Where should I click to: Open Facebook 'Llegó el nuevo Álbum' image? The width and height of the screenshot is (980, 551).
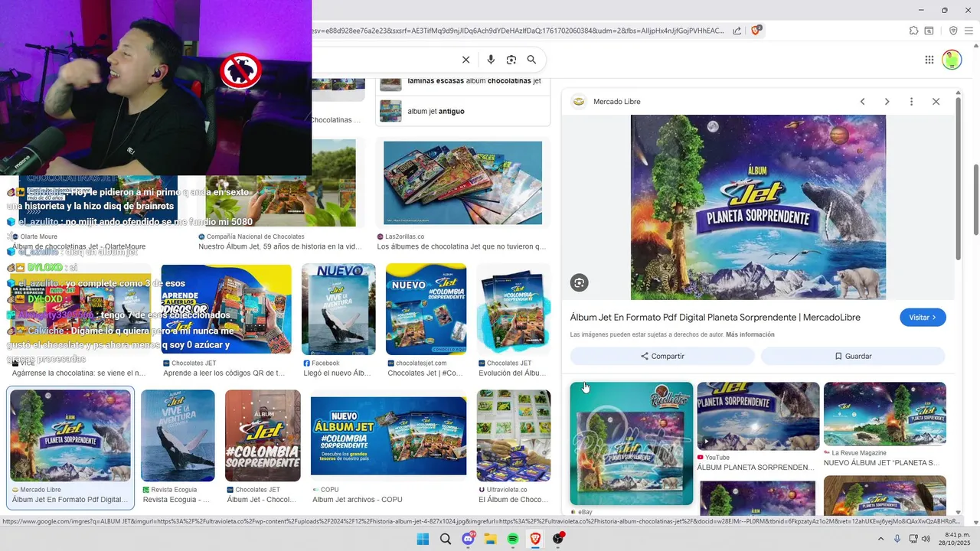click(x=338, y=310)
